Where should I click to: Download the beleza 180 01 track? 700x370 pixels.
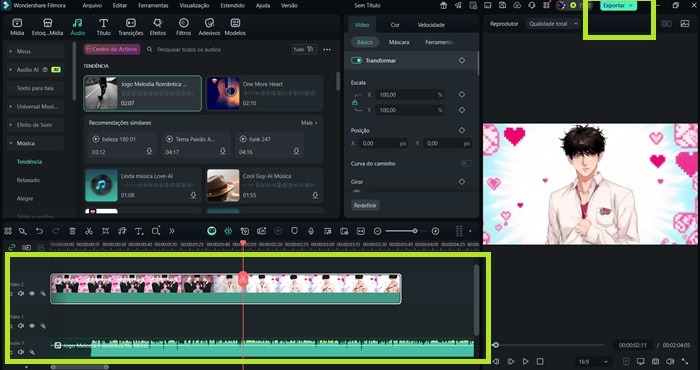click(149, 152)
